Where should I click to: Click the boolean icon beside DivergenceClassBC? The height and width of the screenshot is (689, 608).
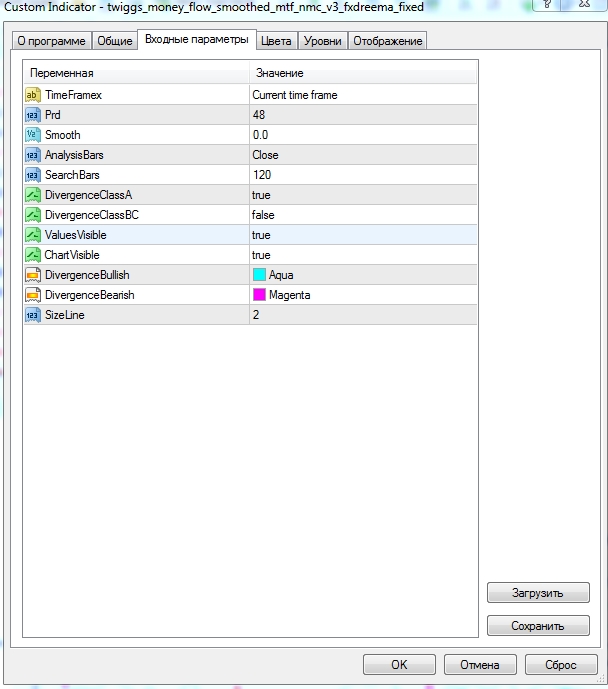(33, 215)
